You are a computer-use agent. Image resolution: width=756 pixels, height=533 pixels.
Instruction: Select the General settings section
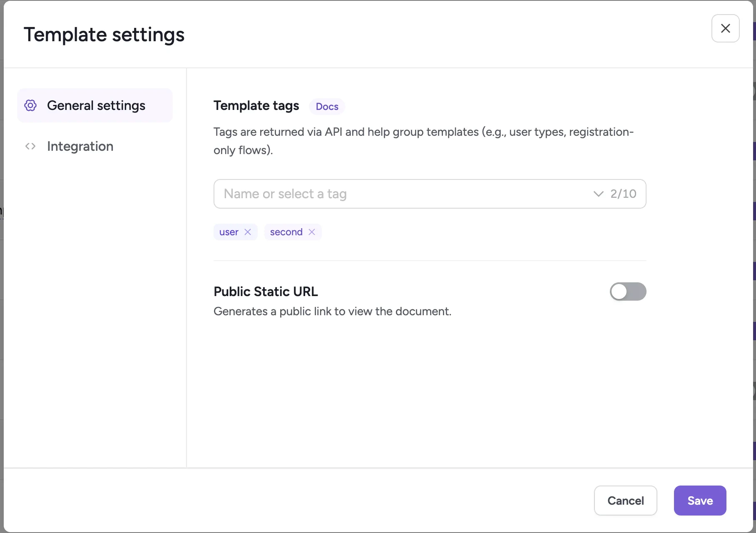pyautogui.click(x=96, y=105)
